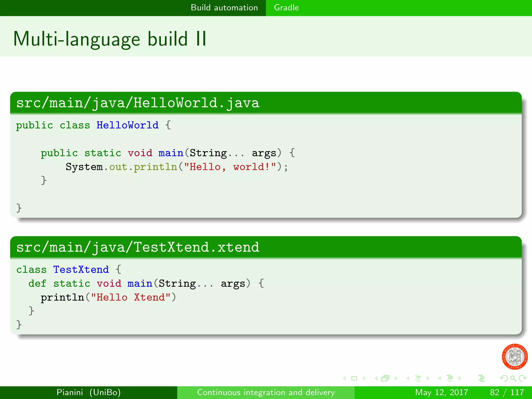Screen dimensions: 532x399
Task: Click 'System' in the println statement
Action: 84,167
